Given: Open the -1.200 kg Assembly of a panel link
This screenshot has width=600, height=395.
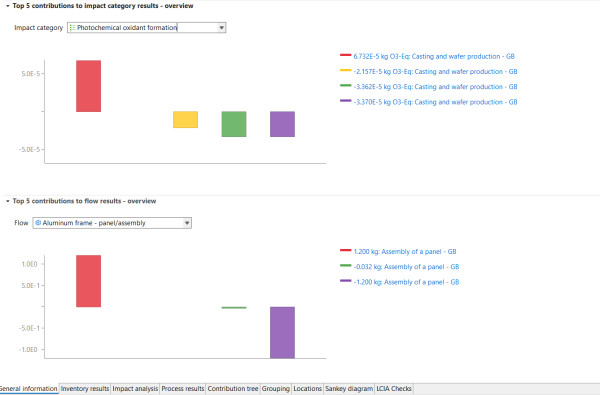Looking at the screenshot, I should pyautogui.click(x=406, y=282).
